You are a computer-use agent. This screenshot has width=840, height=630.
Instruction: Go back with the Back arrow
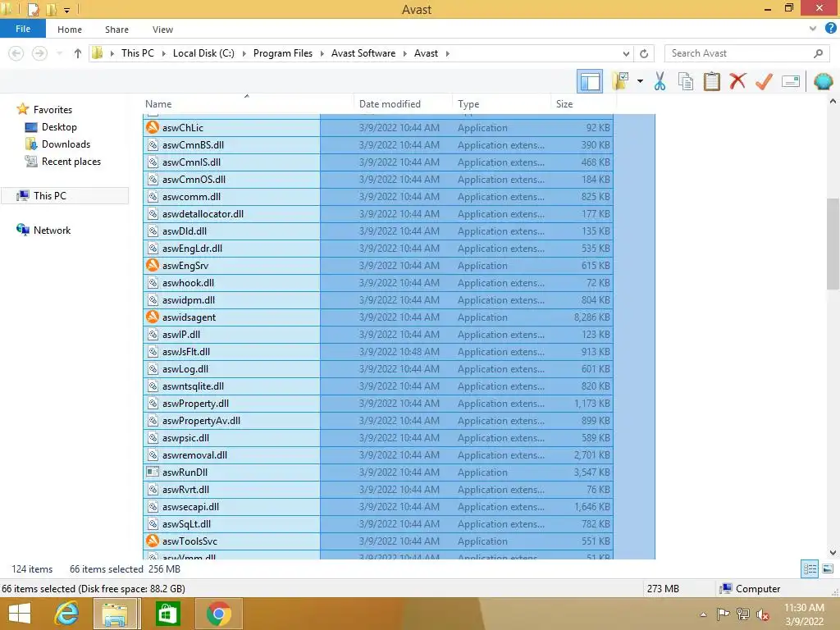(16, 53)
